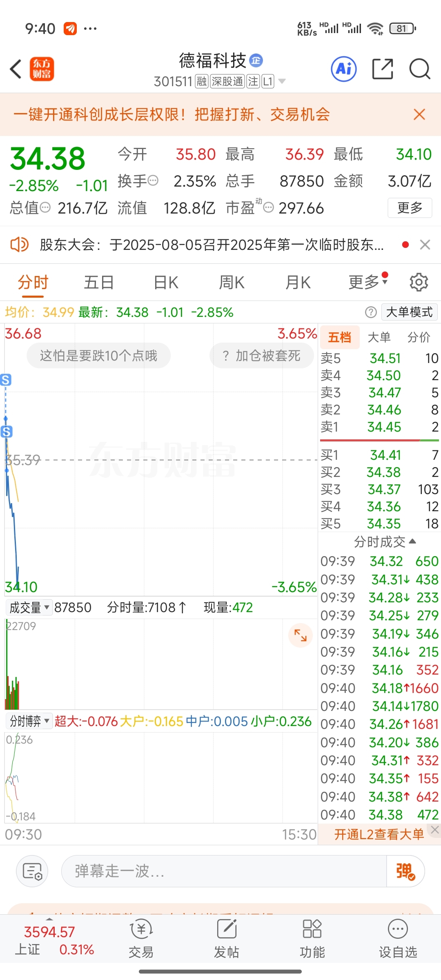This screenshot has width=441, height=980.
Task: Select the 五档 order book tab
Action: pos(340,337)
